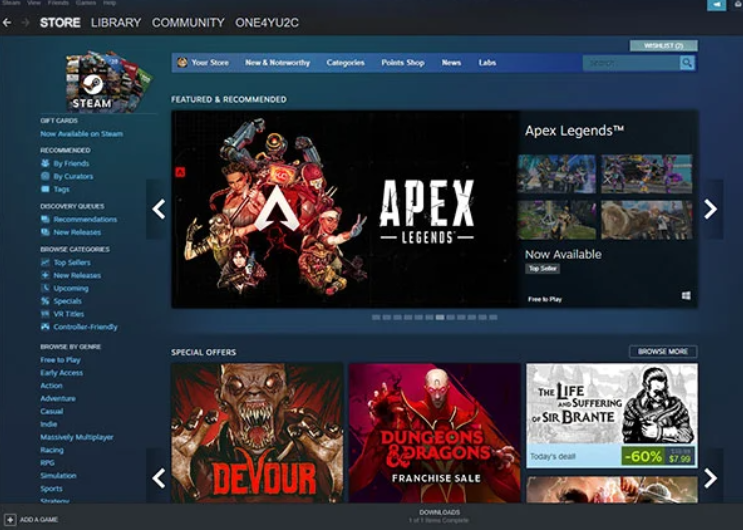The width and height of the screenshot is (743, 530).
Task: Open the Racing genre link
Action: point(52,450)
